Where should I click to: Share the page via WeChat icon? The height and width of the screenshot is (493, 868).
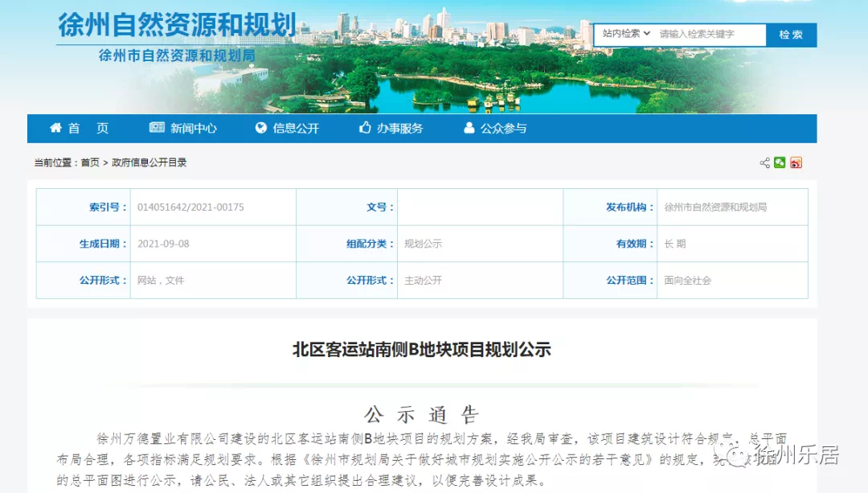coord(780,162)
